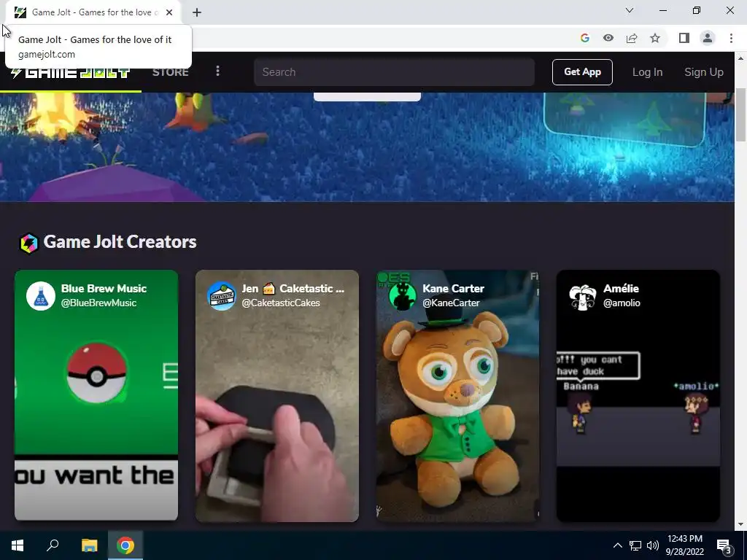Open notification center icon
Viewport: 747px width, 560px height.
[724, 545]
